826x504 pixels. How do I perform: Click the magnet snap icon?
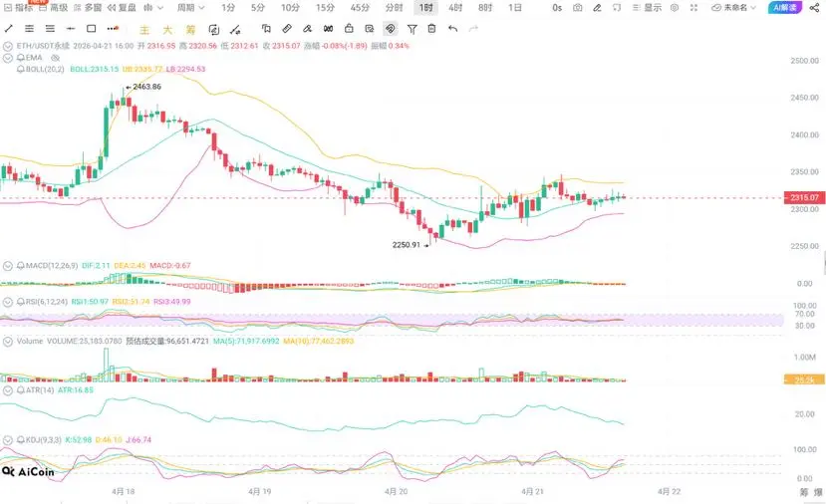click(391, 29)
